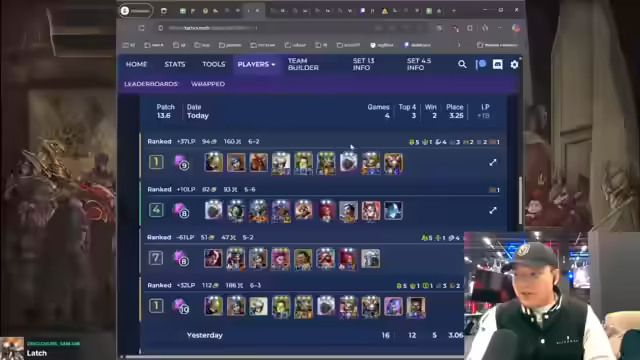Click the chat bubble icon beside search
The width and height of the screenshot is (640, 360).
point(481,64)
